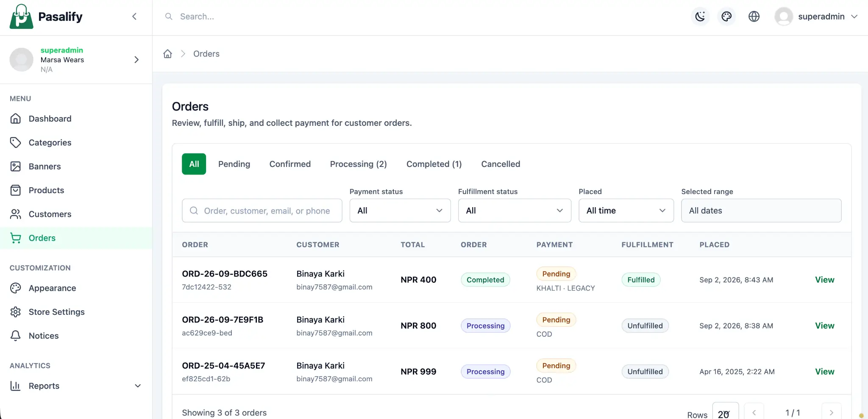The height and width of the screenshot is (419, 868).
Task: Switch to the Pending tab
Action: [234, 164]
